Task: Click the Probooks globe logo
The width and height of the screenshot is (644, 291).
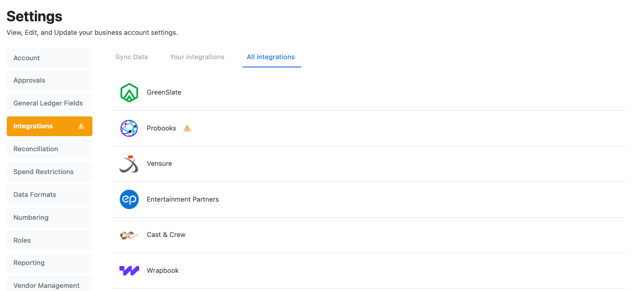Action: click(129, 128)
